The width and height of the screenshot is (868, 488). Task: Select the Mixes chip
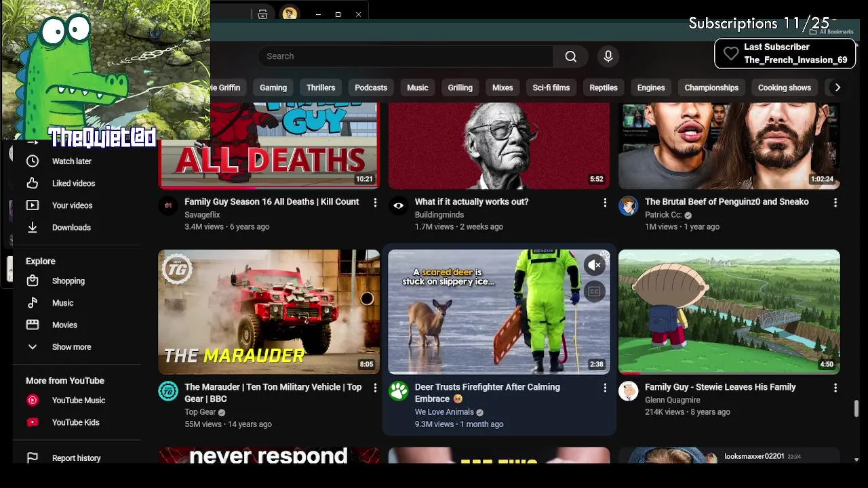click(x=502, y=87)
